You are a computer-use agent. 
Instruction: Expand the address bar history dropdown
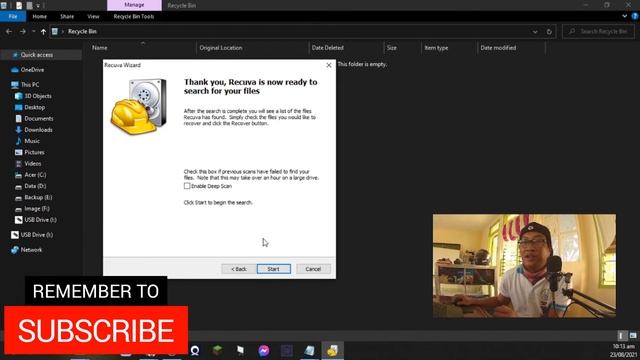pyautogui.click(x=535, y=31)
